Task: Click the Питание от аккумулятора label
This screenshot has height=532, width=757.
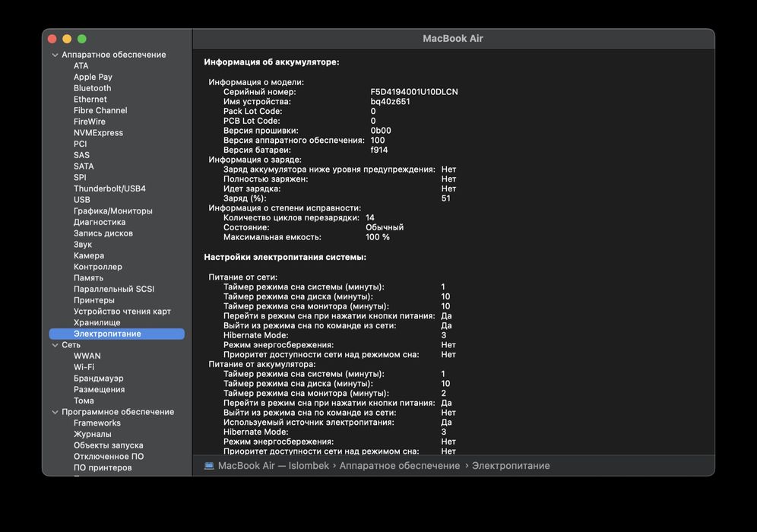Action: (262, 364)
